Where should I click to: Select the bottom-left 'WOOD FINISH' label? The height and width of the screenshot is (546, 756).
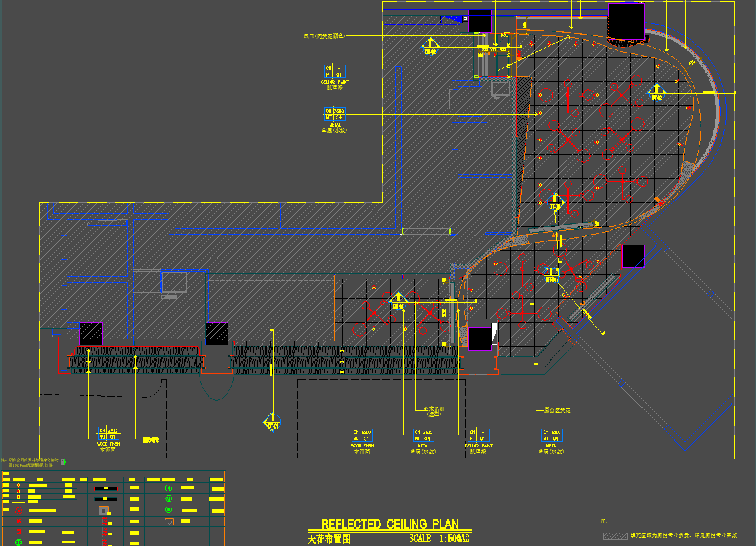click(x=109, y=443)
